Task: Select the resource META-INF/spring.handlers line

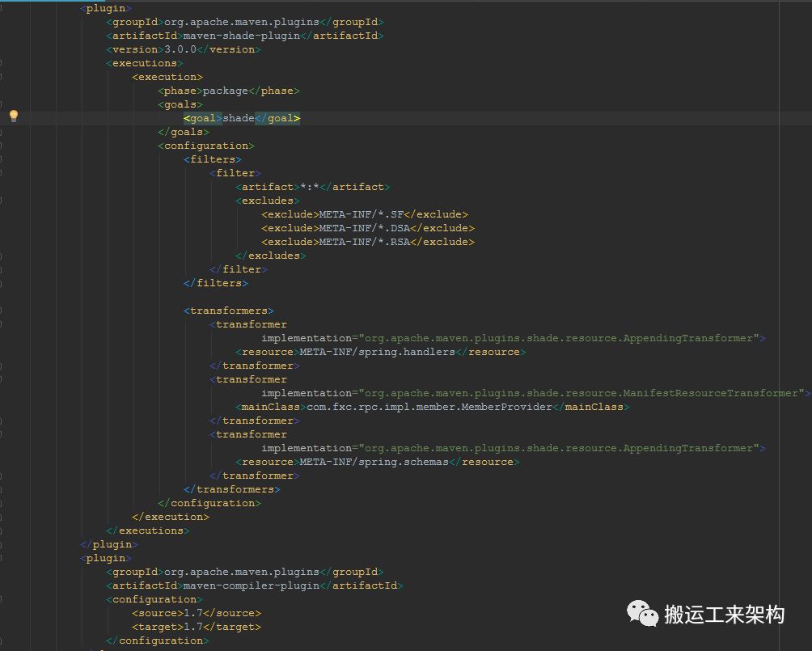Action: tap(381, 352)
